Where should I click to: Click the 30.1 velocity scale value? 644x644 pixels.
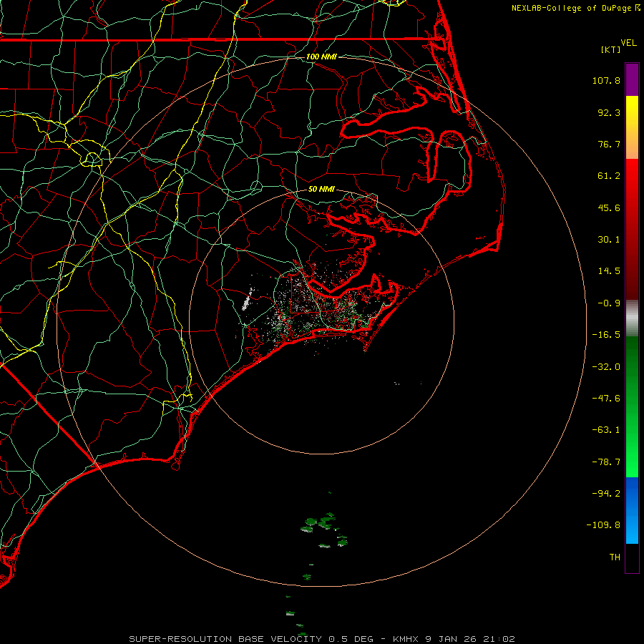coord(609,240)
